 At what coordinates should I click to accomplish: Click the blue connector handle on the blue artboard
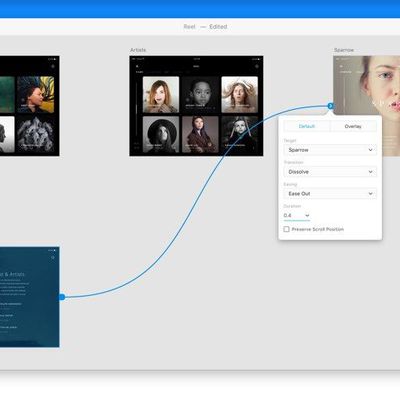(x=62, y=297)
